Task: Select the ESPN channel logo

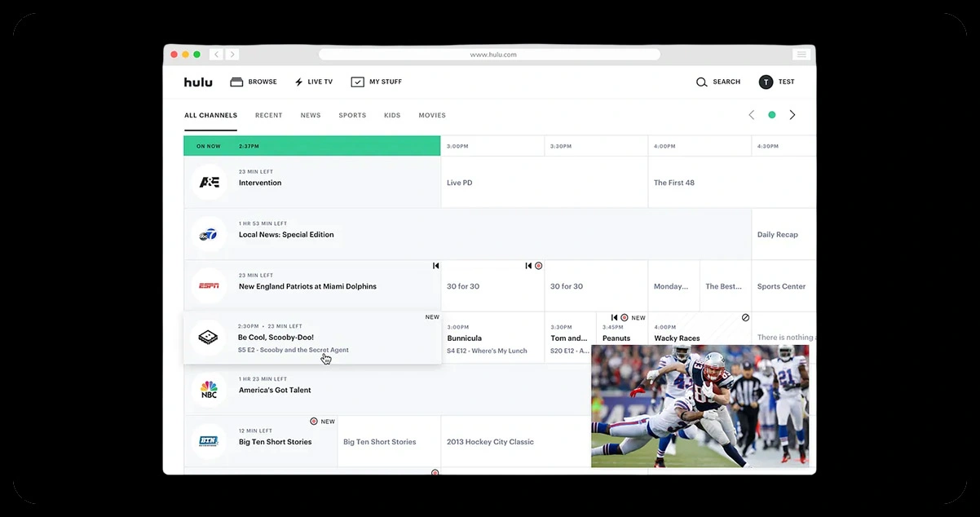Action: (x=210, y=286)
